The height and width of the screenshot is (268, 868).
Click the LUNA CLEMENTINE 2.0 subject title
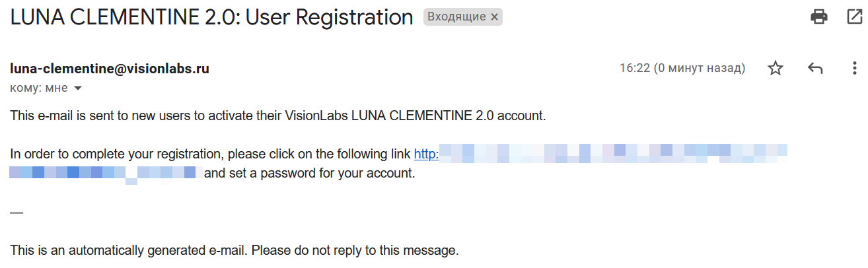(211, 17)
